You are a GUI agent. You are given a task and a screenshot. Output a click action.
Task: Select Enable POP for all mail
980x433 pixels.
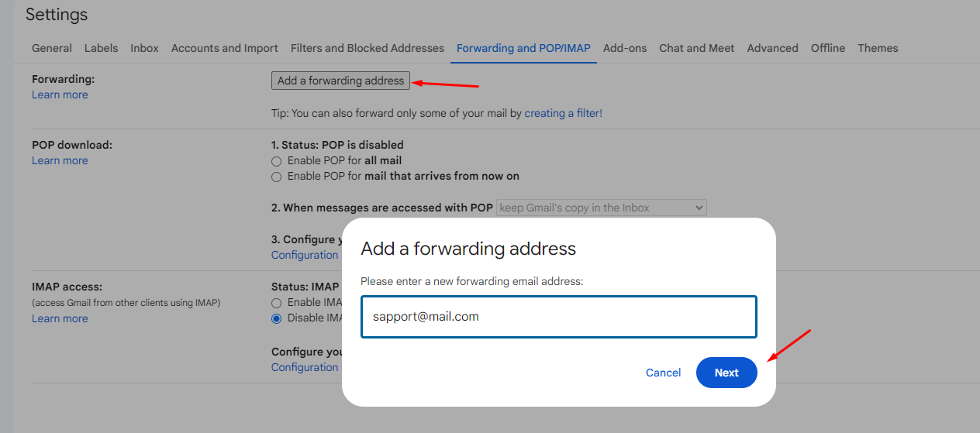[277, 161]
